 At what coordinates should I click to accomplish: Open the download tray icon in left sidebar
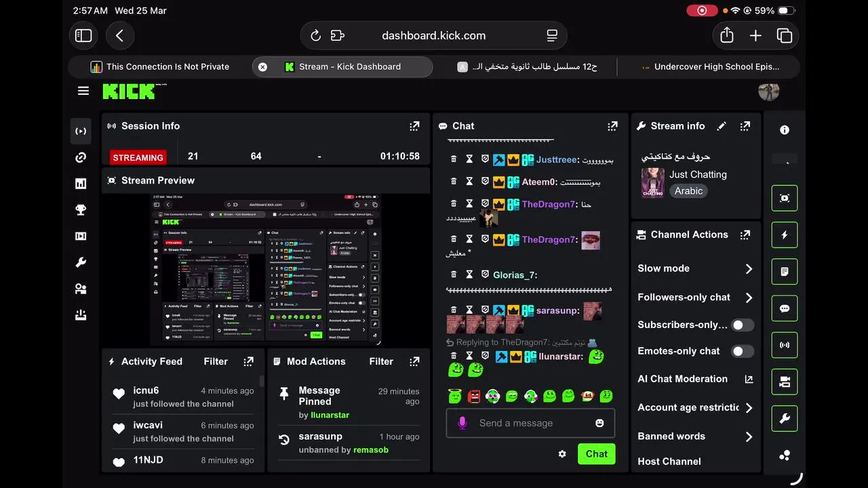pyautogui.click(x=81, y=315)
